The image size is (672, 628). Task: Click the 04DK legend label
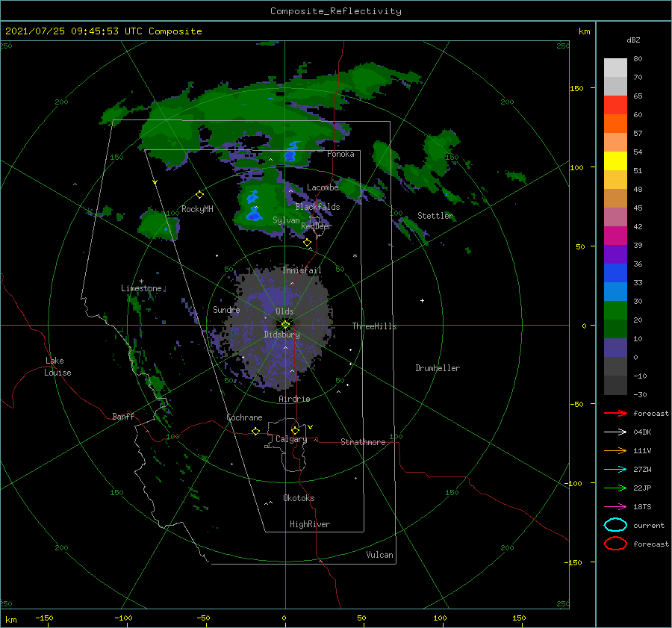tap(642, 432)
